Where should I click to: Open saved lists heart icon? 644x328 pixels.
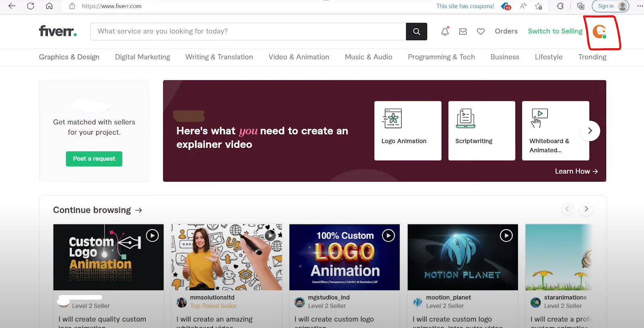click(481, 31)
